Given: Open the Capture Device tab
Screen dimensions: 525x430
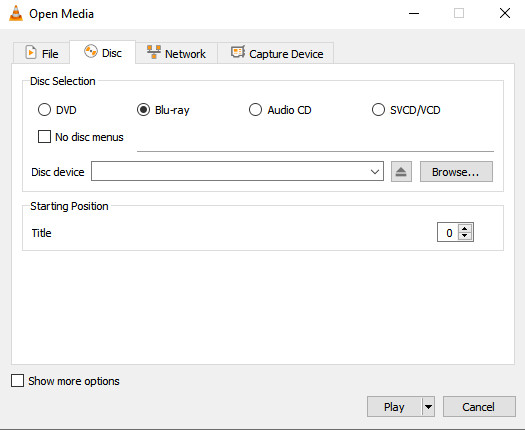Looking at the screenshot, I should coord(276,53).
